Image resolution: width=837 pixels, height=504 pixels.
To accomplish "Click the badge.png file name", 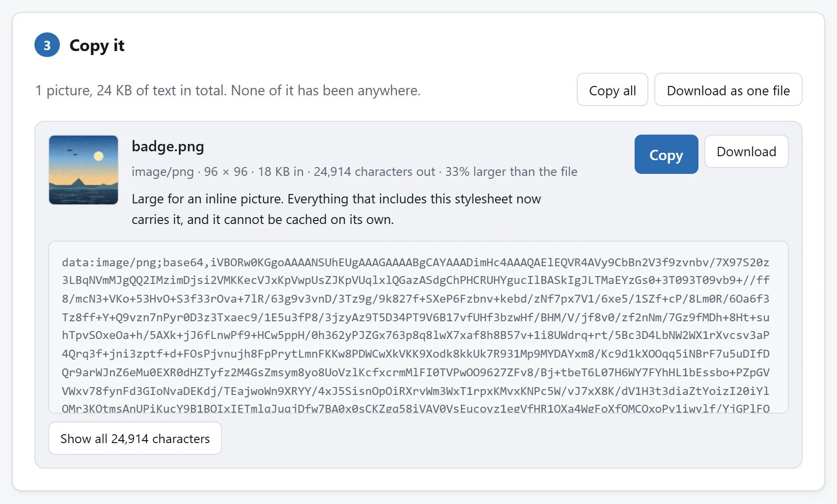I will point(168,146).
